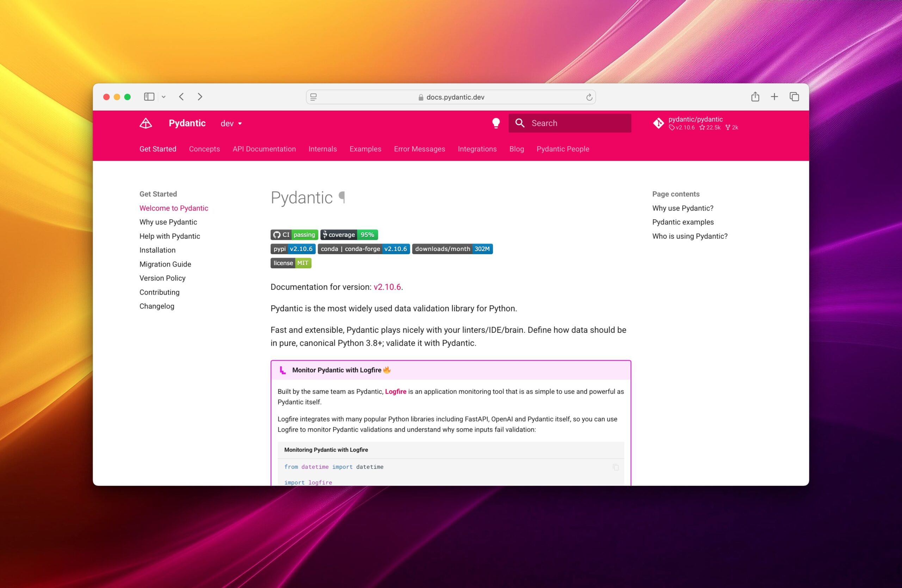902x588 pixels.
Task: Click the v2.10.6 documentation version link
Action: pyautogui.click(x=387, y=287)
